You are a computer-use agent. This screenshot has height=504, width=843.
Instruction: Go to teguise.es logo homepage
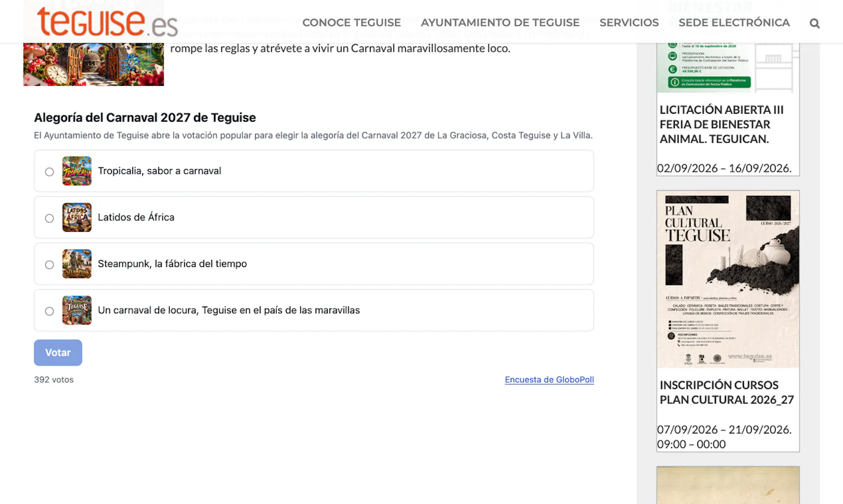coord(107,22)
